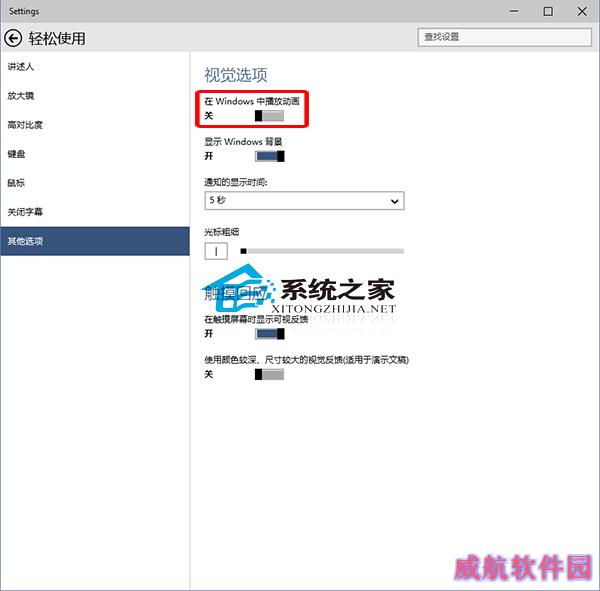Select 其他选项 in the sidebar
This screenshot has width=600, height=591.
tap(95, 241)
